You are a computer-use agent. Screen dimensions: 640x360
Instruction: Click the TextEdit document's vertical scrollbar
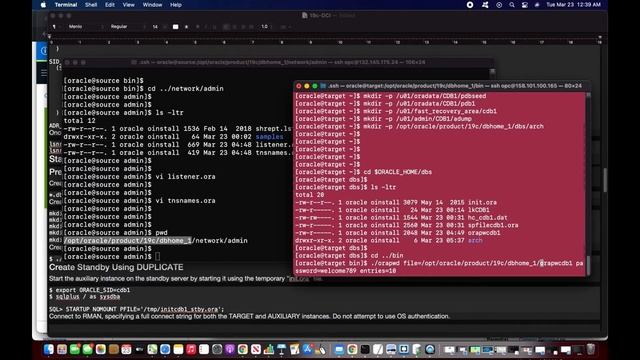(604, 180)
